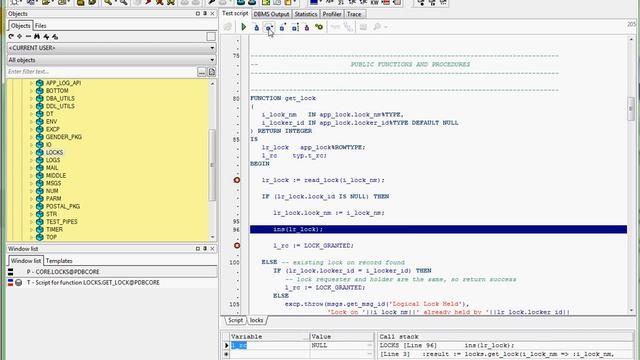
Task: Start the debugger with the green Run arrow
Action: tap(244, 27)
